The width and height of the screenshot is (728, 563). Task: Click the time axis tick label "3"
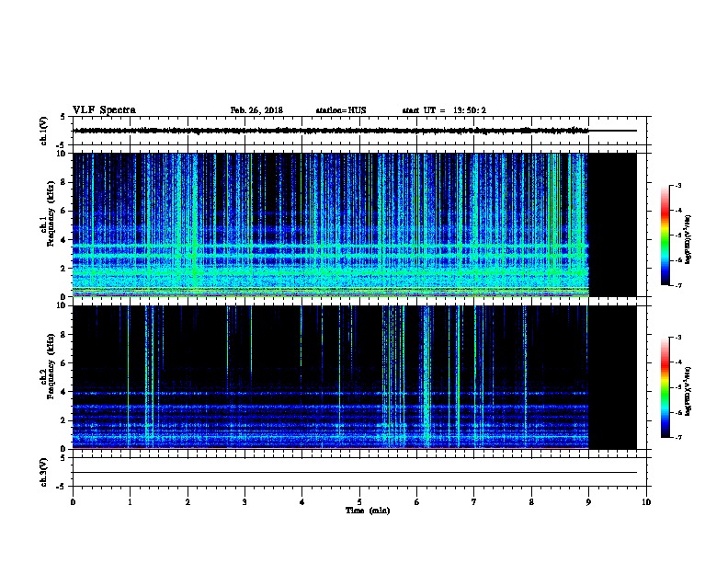click(245, 502)
